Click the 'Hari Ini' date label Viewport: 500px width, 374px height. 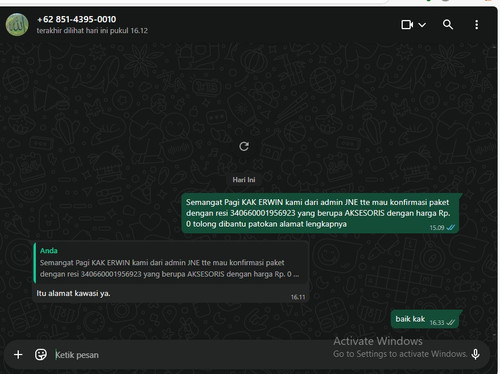tap(244, 180)
